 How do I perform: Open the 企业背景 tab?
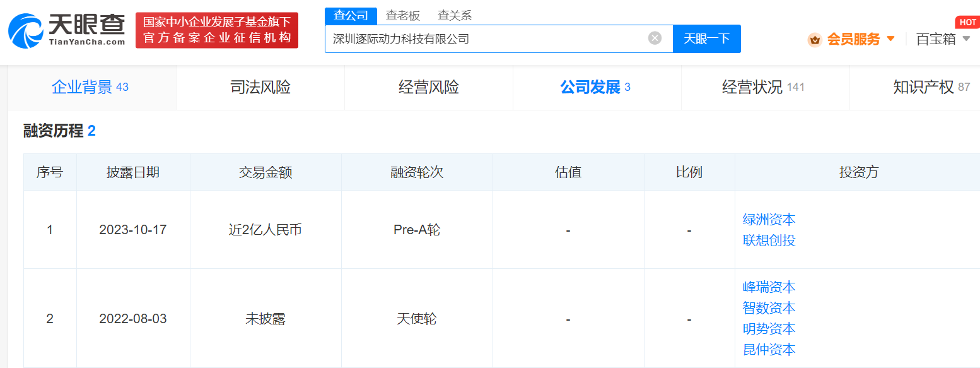(x=91, y=87)
